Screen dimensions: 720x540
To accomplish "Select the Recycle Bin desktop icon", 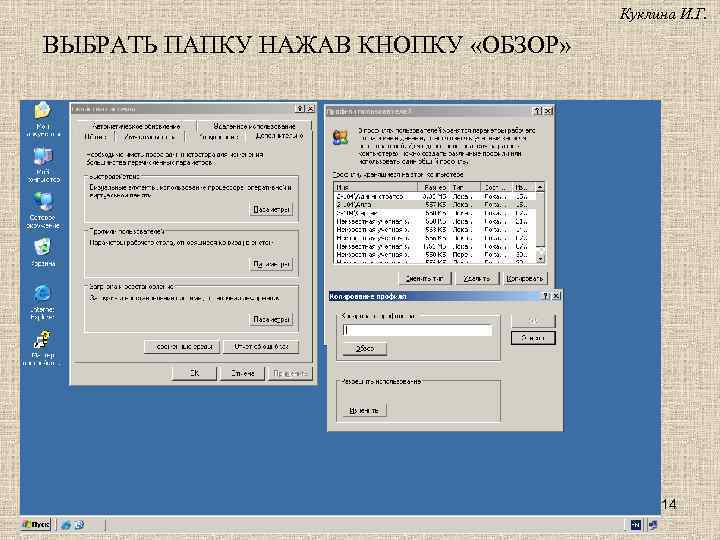I will [x=43, y=253].
